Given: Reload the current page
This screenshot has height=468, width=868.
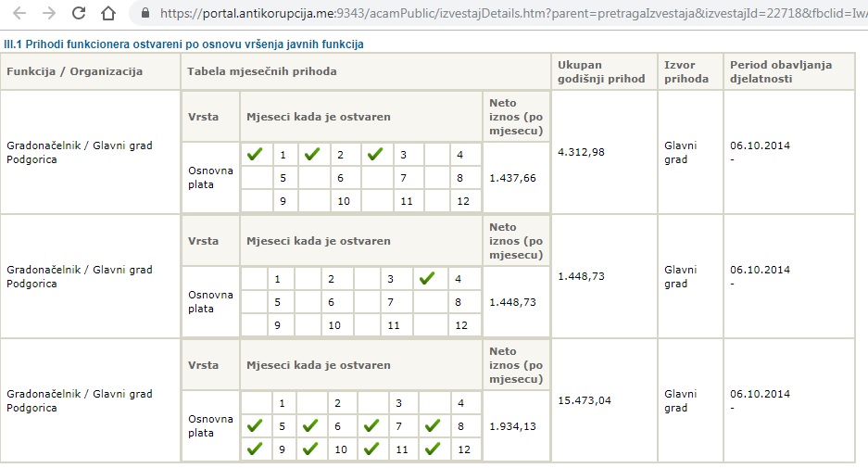Looking at the screenshot, I should tap(79, 14).
